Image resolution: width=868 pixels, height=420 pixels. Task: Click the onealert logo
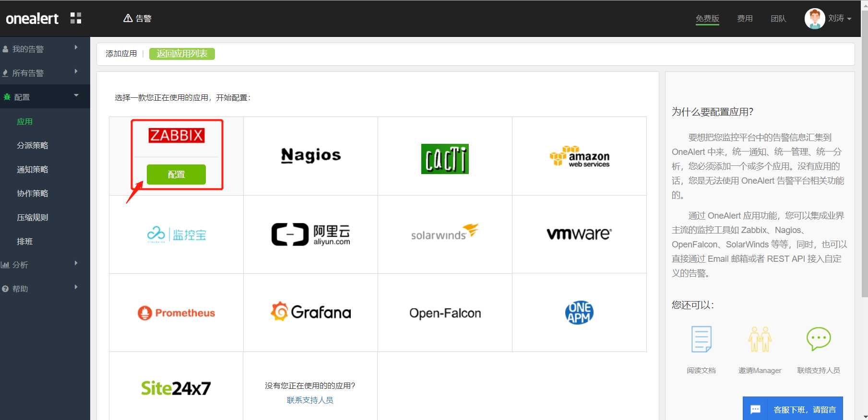click(32, 19)
